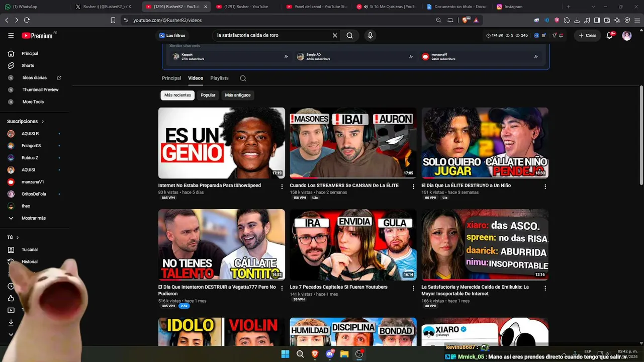The height and width of the screenshot is (362, 644).
Task: Switch to Panel del canal YouTube Studio tab
Action: (x=317, y=7)
